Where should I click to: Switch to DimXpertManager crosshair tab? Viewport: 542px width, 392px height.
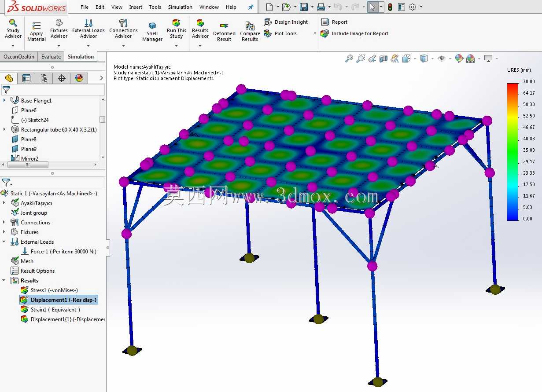click(62, 78)
